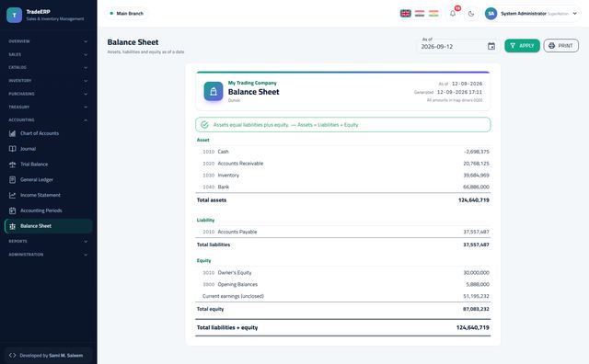589x364 pixels.
Task: Click the Total equity label
Action: pos(211,309)
